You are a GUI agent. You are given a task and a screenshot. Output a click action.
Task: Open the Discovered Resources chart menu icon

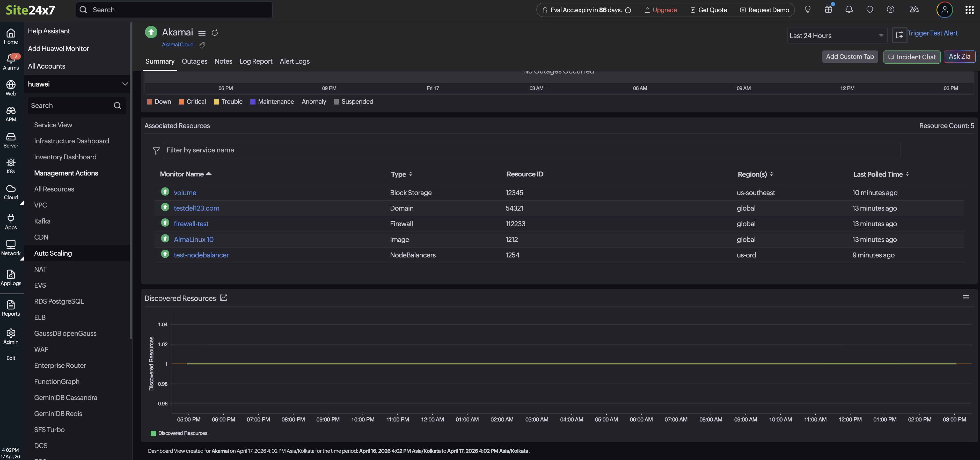966,297
